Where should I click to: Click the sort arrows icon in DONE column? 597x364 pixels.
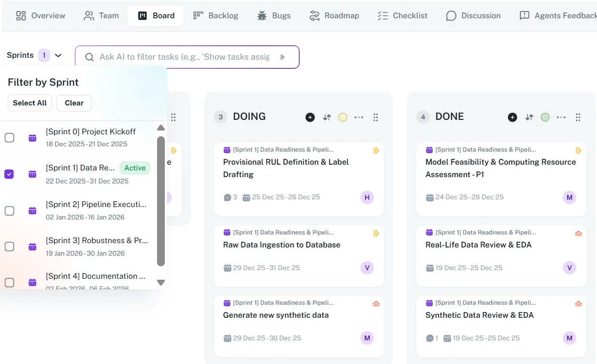529,117
